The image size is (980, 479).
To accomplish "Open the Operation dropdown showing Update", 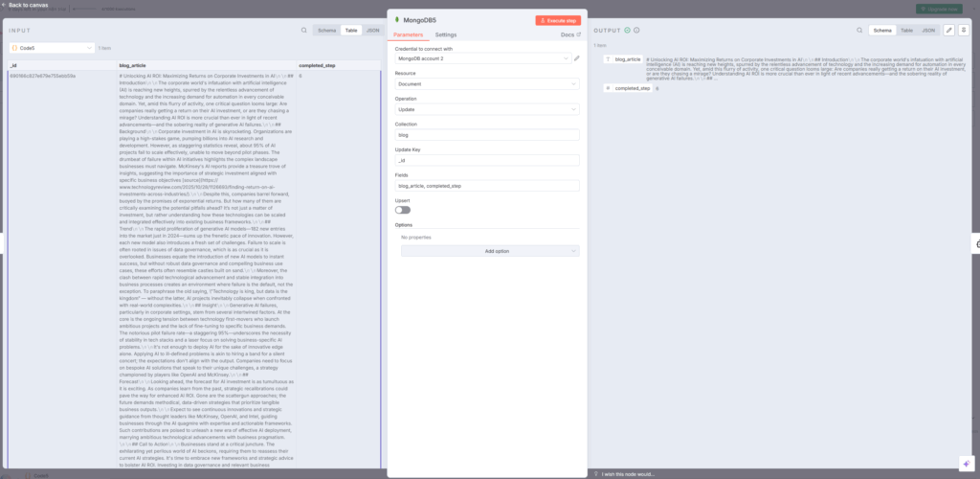I will tap(487, 109).
